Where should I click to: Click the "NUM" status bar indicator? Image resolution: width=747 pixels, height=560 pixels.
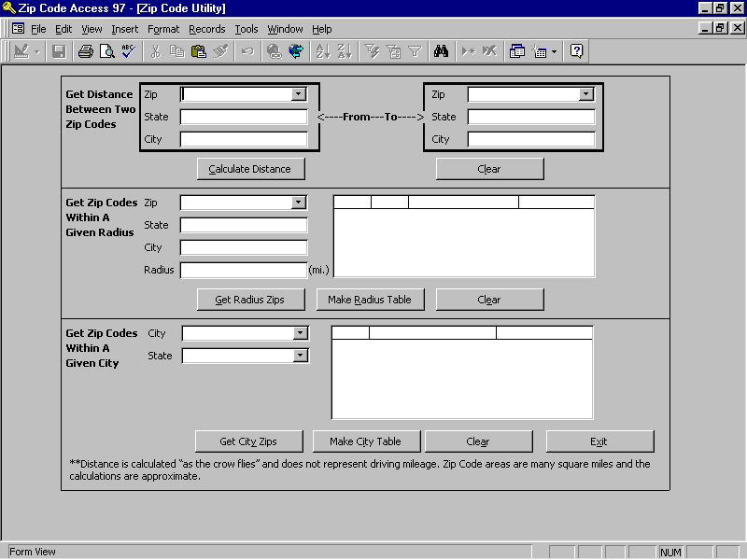(x=670, y=553)
